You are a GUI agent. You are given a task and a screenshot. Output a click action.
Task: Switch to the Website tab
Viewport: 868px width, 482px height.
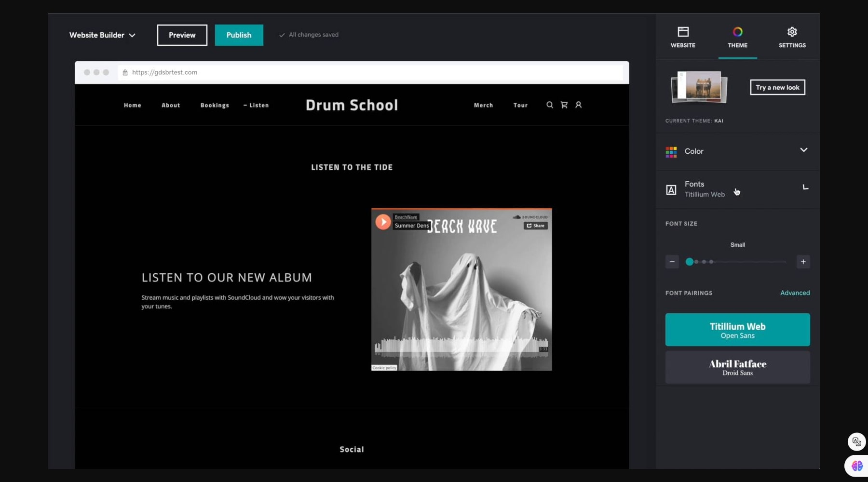(x=683, y=37)
